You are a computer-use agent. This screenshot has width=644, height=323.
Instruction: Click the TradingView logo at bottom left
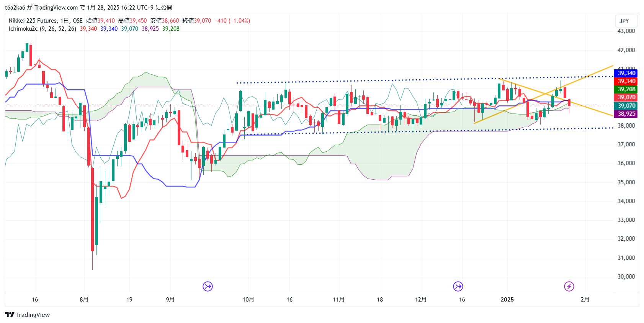tap(28, 315)
